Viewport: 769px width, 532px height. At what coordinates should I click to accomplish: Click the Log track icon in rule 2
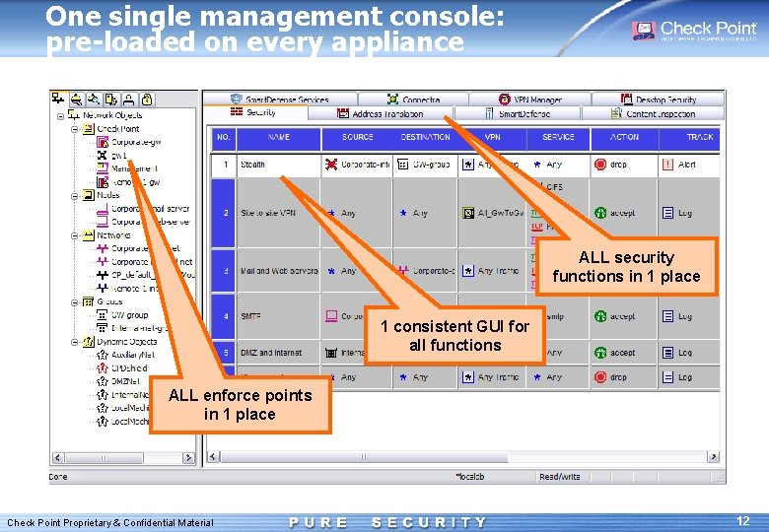667,213
